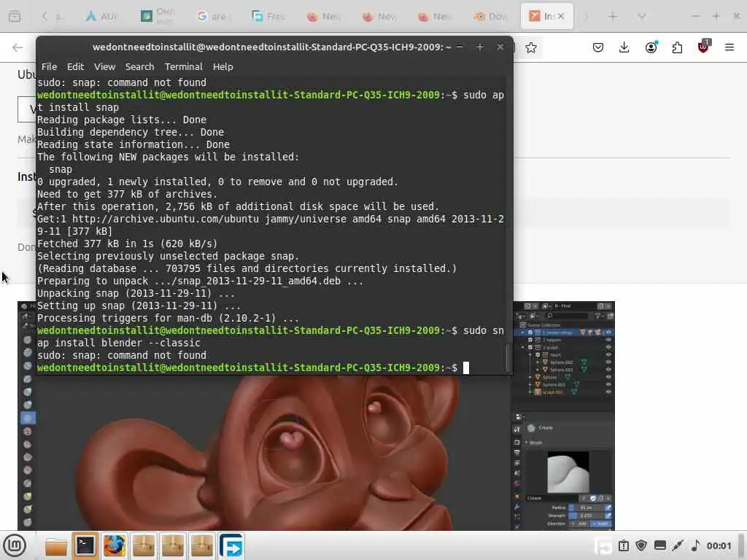Click Strength slider in Blender screenshot
This screenshot has height=560, width=747.
point(586,516)
